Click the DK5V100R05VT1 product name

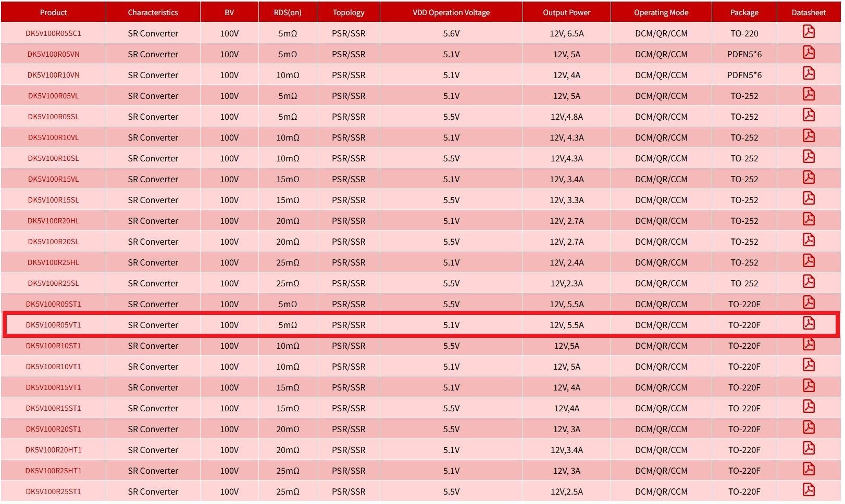[x=54, y=325]
